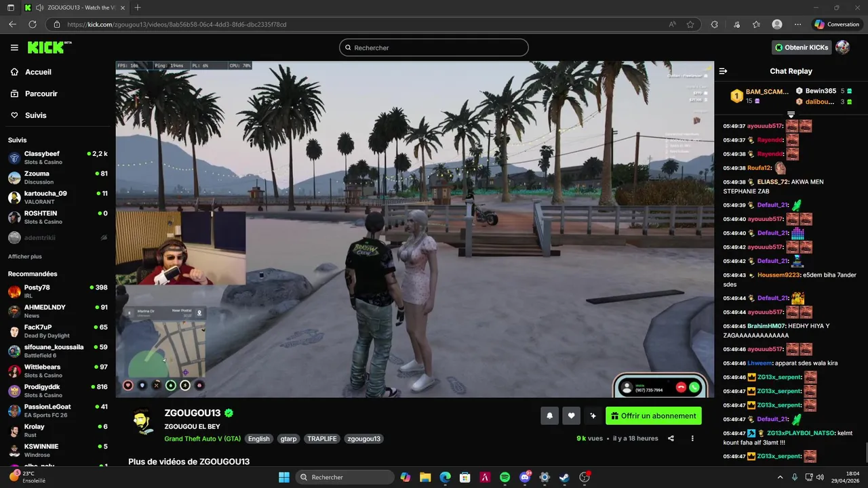This screenshot has width=868, height=488.
Task: Open the video's three-dot options menu
Action: coord(692,439)
